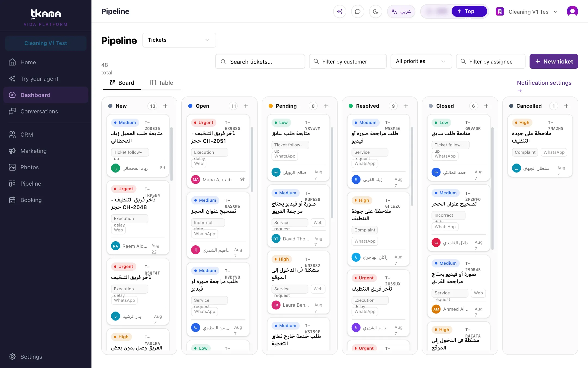The width and height of the screenshot is (588, 368).
Task: Click the Pipeline icon in sidebar
Action: coord(12,184)
